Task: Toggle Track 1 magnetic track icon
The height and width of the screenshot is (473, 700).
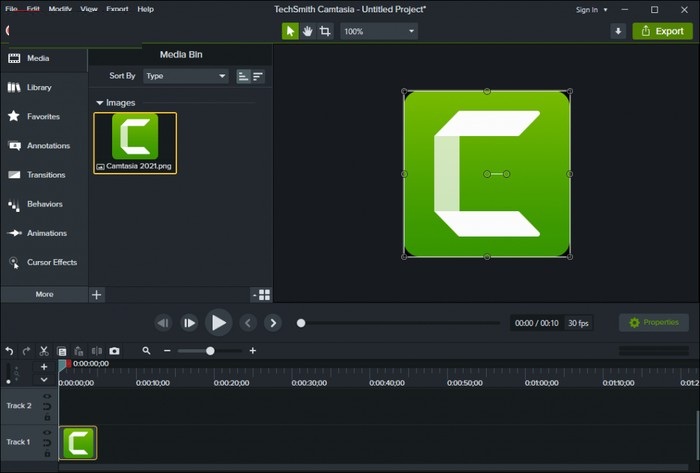Action: pyautogui.click(x=47, y=443)
